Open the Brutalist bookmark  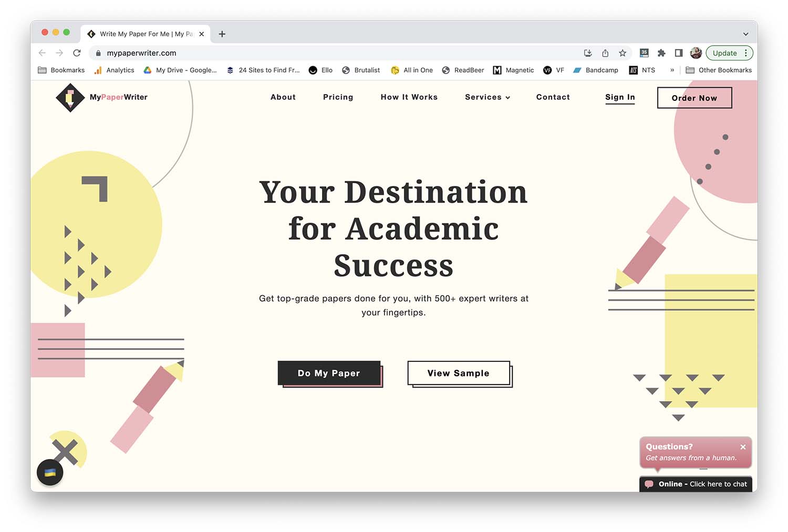pos(361,70)
